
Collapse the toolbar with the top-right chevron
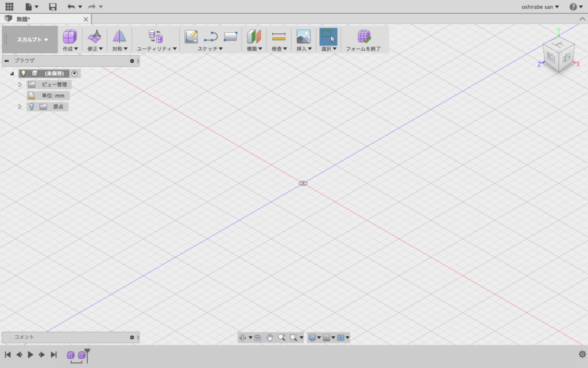(582, 19)
